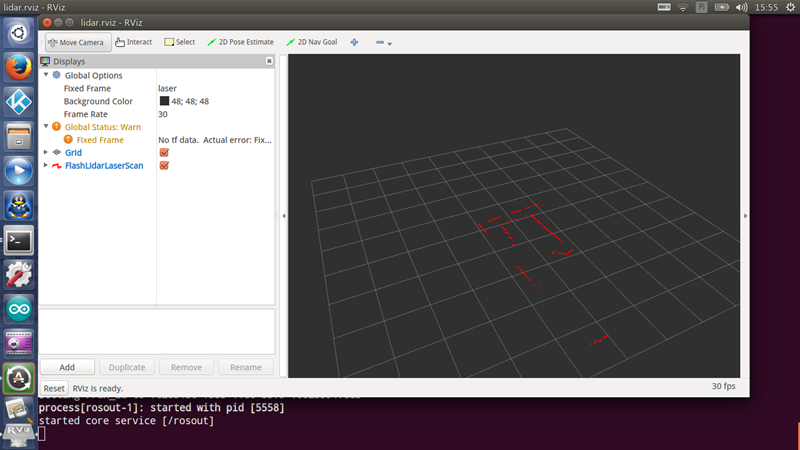Click the Background Color swatch

tap(164, 101)
